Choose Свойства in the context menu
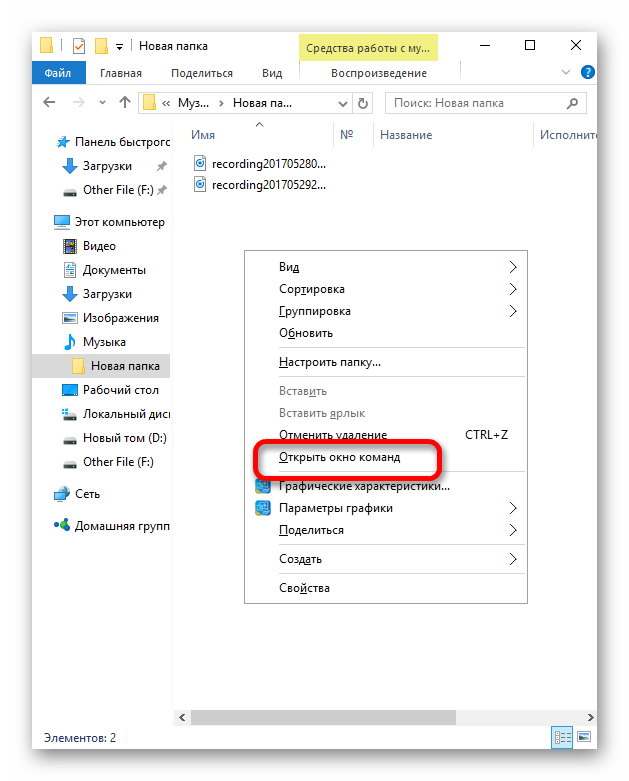Viewport: 629px width, 781px height. click(x=385, y=588)
